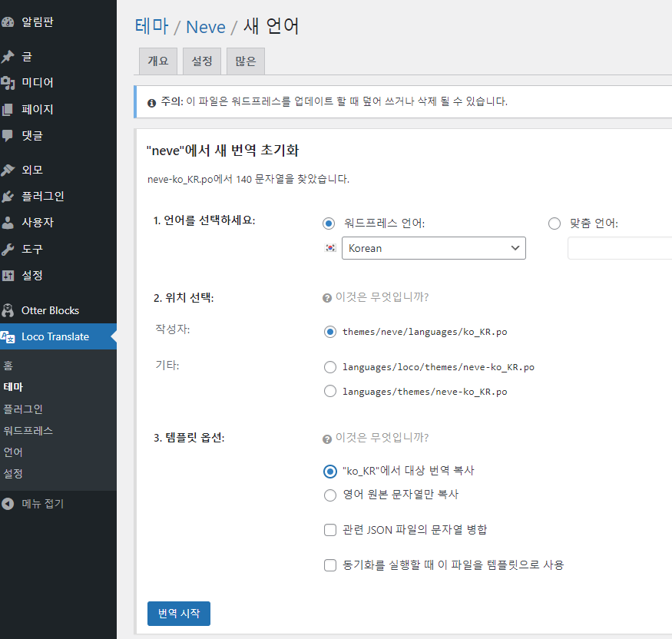Click 이것은 무엇입니까? link under 템플릿 옵션
Image resolution: width=672 pixels, height=639 pixels.
point(382,438)
